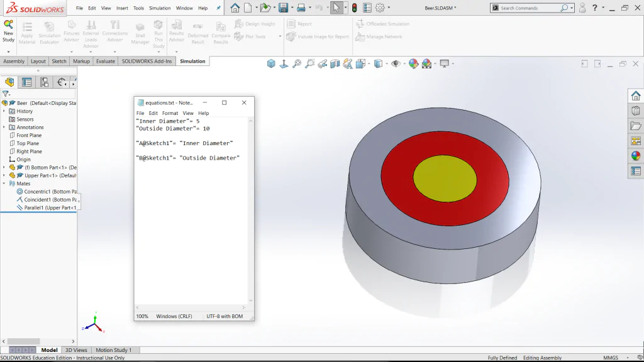Image resolution: width=644 pixels, height=362 pixels.
Task: Click the MMGS unit system in status bar
Action: (x=611, y=358)
